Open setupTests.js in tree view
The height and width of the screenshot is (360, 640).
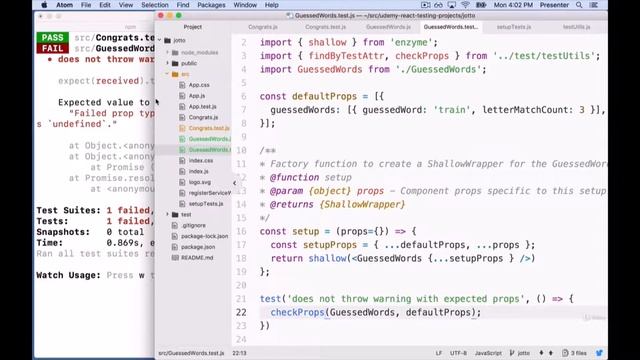point(206,204)
